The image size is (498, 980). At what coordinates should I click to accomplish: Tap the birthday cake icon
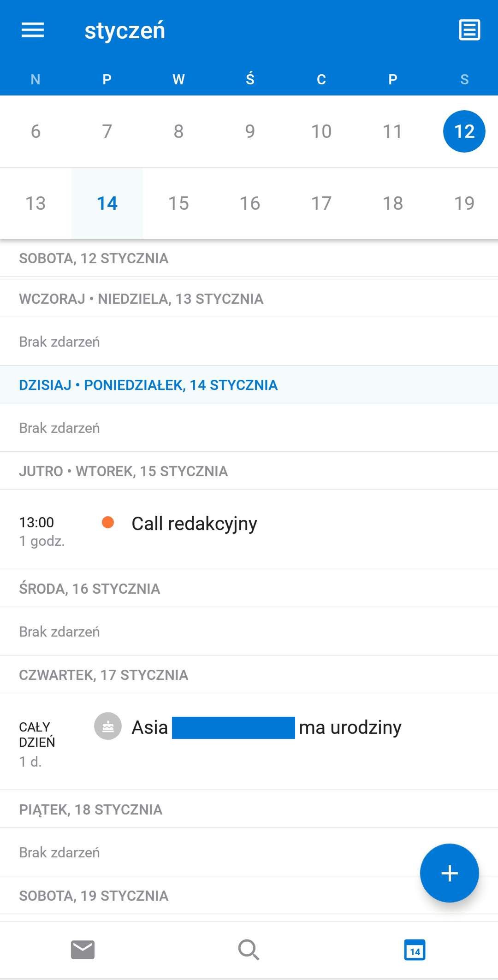(108, 726)
